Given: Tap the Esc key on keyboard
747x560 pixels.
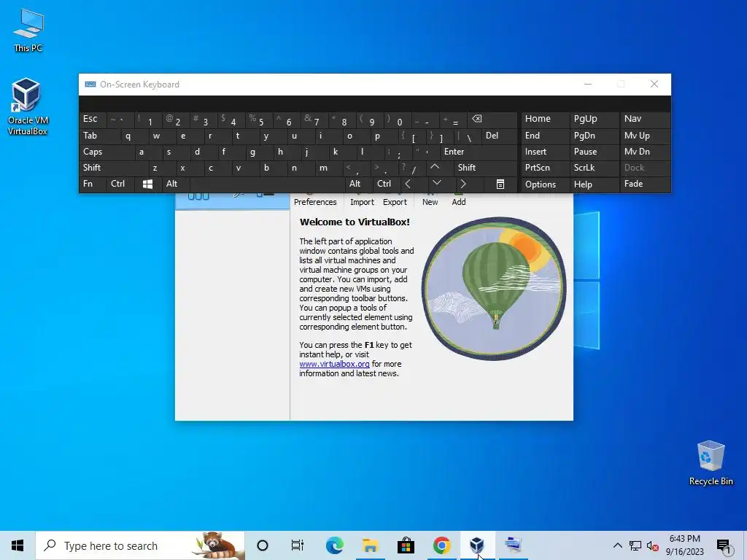Looking at the screenshot, I should [x=93, y=119].
